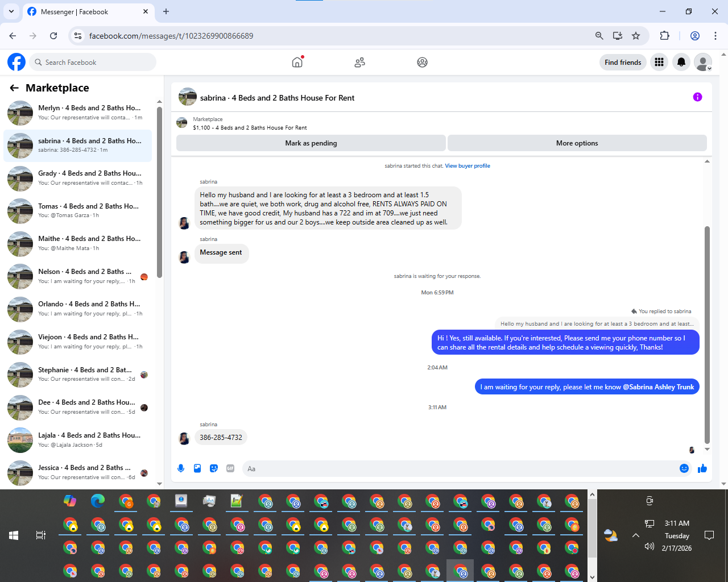The image size is (728, 582).
Task: Bookmark this page with the star icon
Action: (636, 36)
